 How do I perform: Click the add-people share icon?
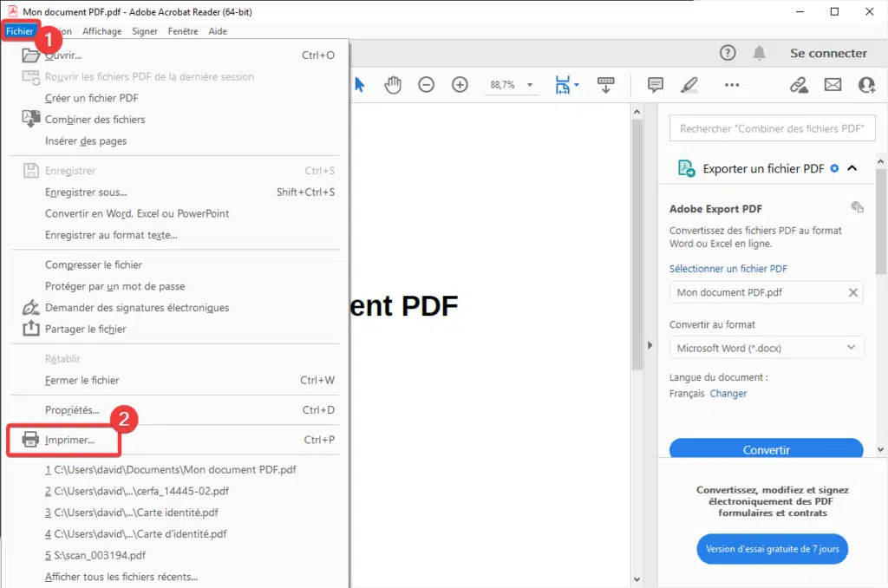click(x=866, y=85)
